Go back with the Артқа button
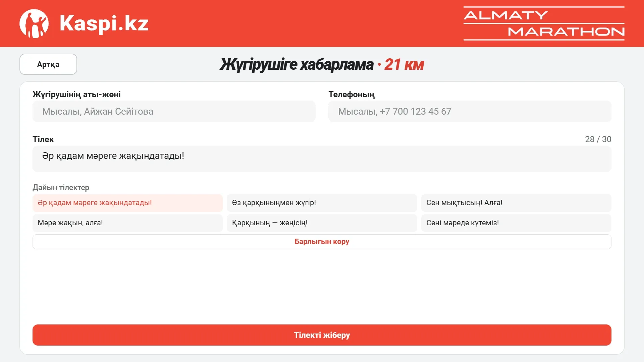644x362 pixels. tap(48, 64)
